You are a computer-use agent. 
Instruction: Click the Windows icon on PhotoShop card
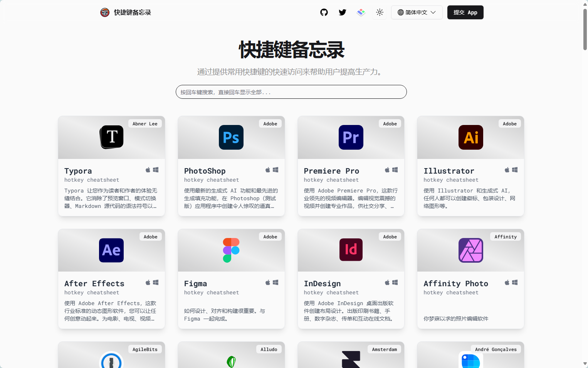(x=276, y=170)
